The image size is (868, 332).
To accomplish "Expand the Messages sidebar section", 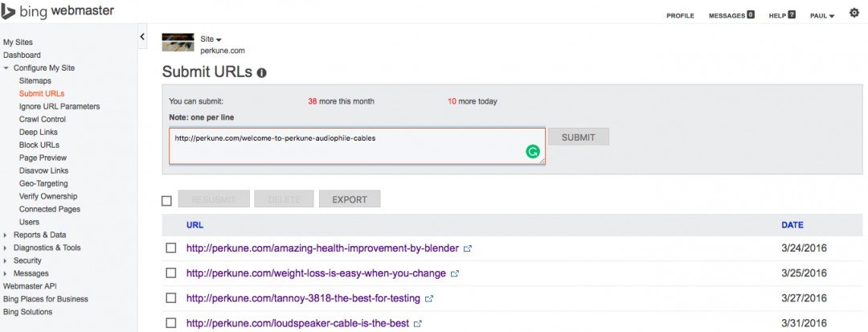I will (6, 273).
